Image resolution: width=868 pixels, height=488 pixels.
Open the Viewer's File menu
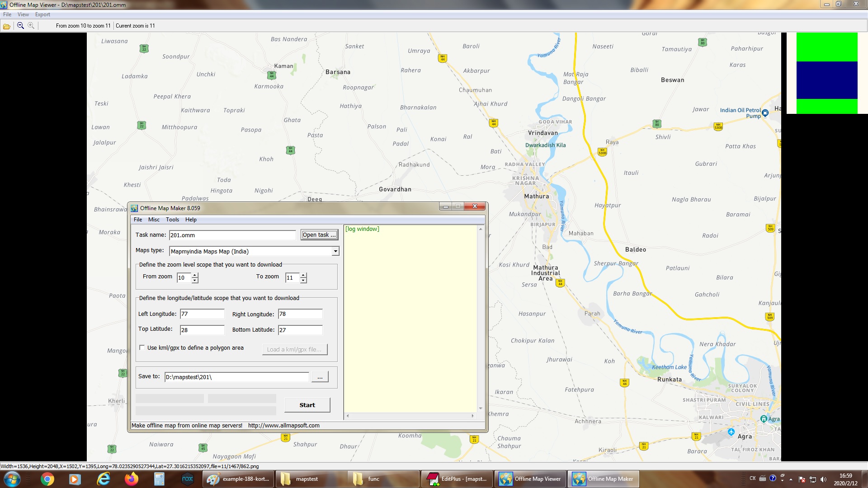click(x=7, y=14)
